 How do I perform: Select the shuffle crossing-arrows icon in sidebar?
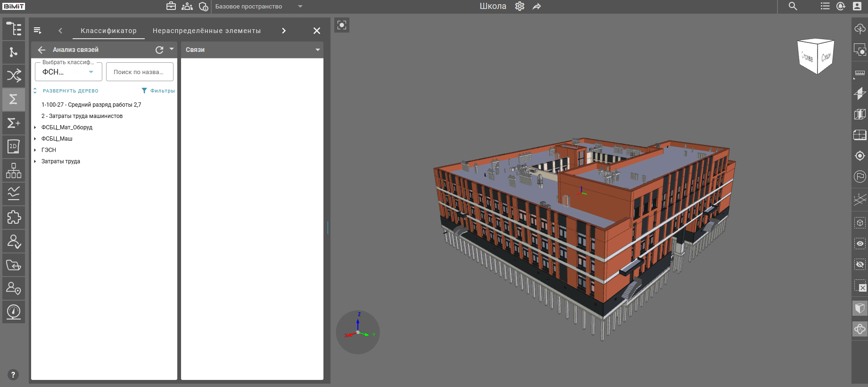pos(14,76)
